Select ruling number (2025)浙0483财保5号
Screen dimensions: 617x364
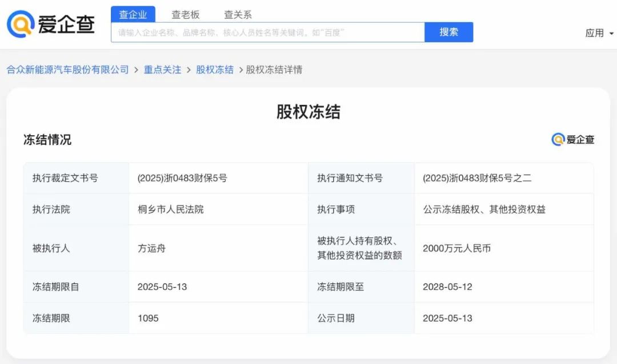182,178
